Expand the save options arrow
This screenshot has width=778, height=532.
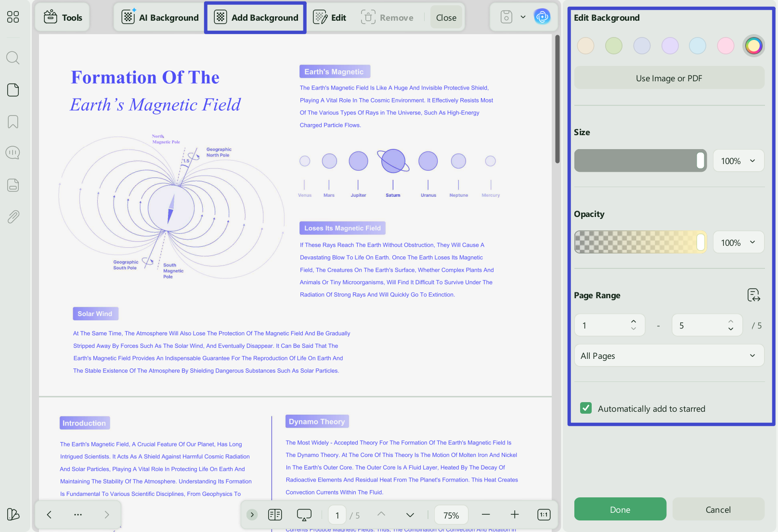(x=523, y=17)
